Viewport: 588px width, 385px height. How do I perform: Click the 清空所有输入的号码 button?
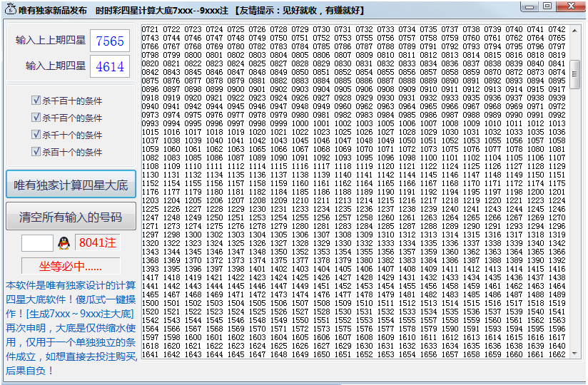tap(71, 217)
